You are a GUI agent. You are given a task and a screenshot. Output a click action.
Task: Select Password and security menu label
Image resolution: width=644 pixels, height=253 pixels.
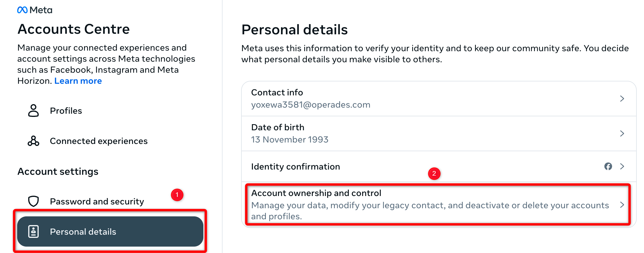97,202
